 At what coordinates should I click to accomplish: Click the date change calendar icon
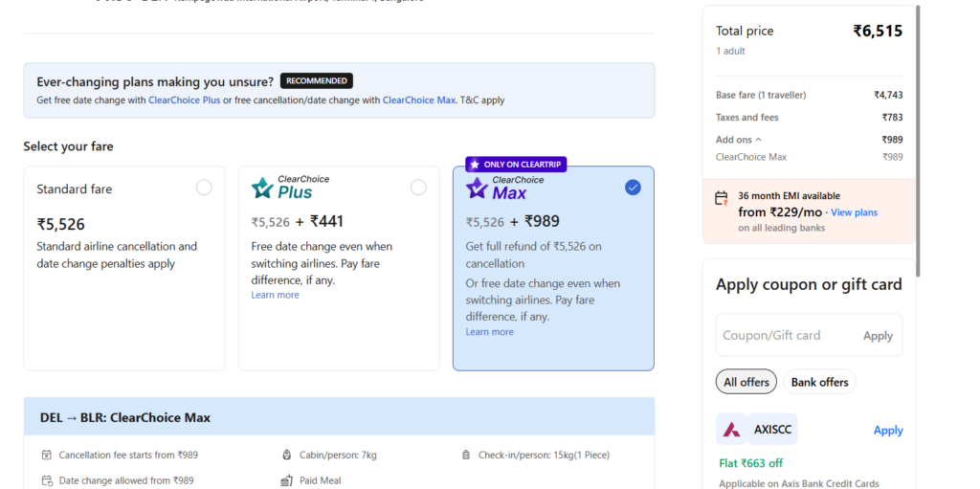(46, 480)
